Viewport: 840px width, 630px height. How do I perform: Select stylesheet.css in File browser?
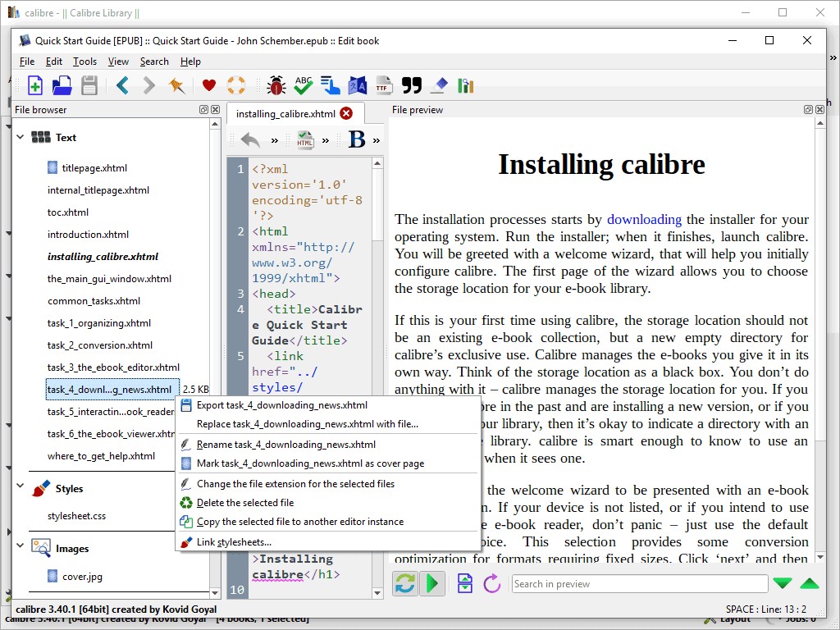tap(76, 516)
